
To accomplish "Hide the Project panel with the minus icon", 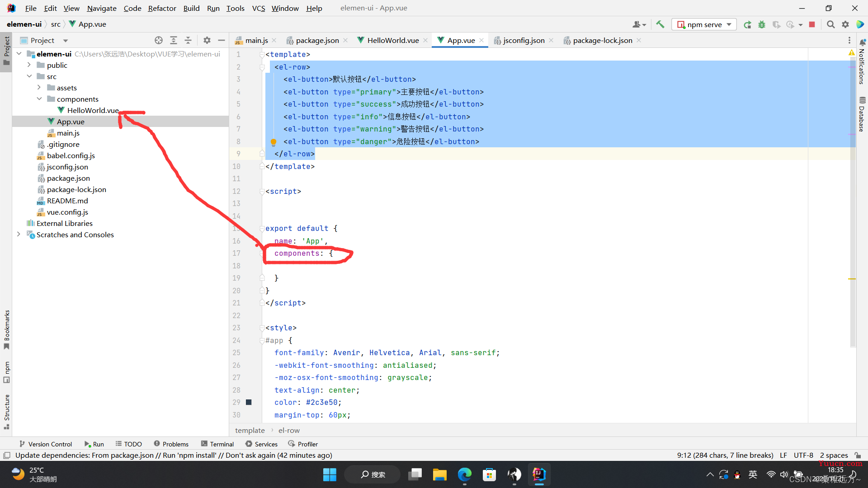I will point(222,40).
